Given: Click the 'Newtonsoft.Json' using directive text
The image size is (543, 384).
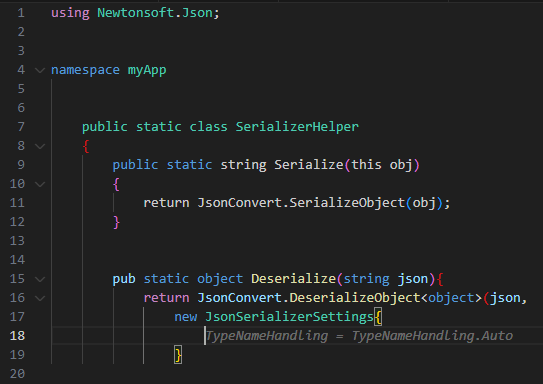Looking at the screenshot, I should [155, 13].
